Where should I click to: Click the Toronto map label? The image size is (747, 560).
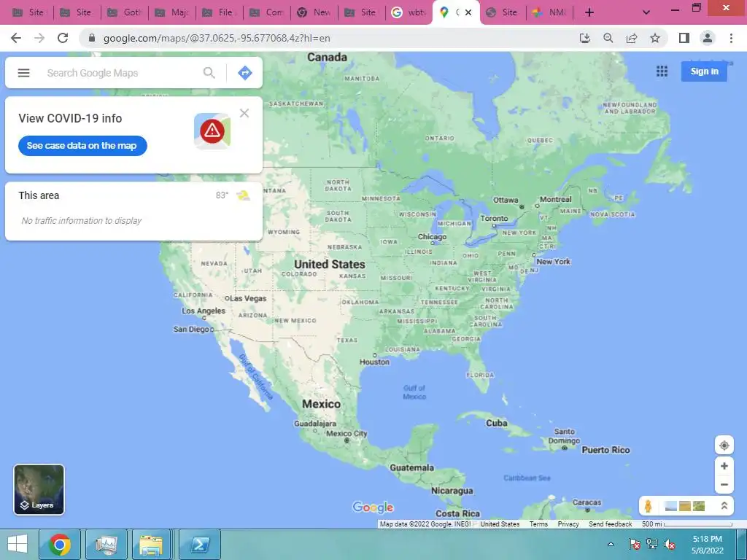(x=494, y=218)
